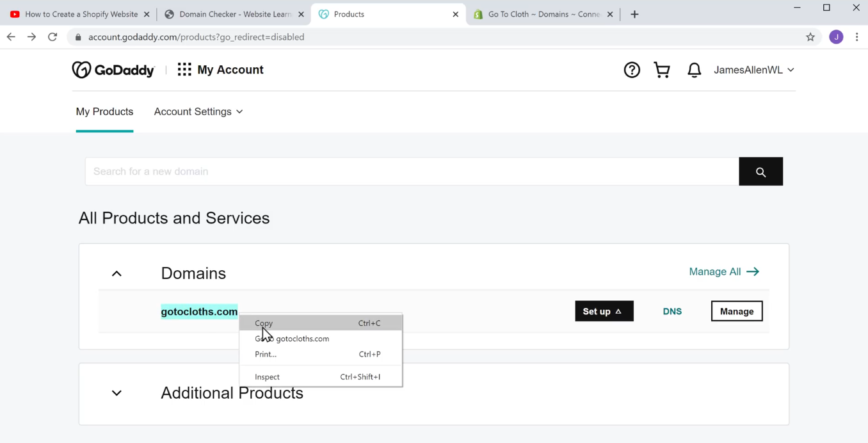Image resolution: width=868 pixels, height=443 pixels.
Task: Choose Inspect in the context menu
Action: [321, 377]
